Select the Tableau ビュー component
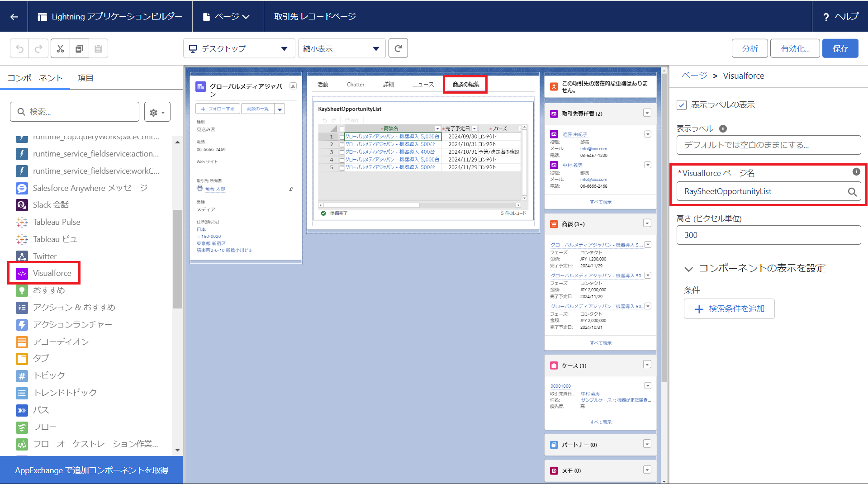868x484 pixels. point(50,239)
